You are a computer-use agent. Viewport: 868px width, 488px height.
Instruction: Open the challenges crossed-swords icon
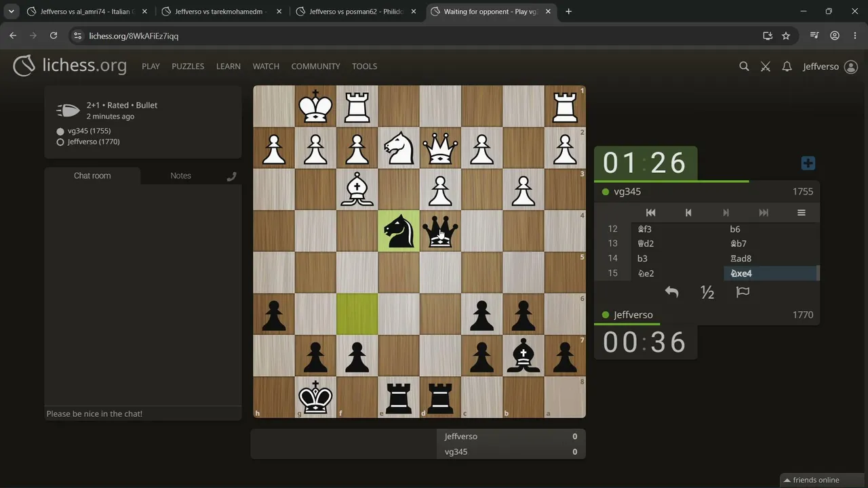point(766,66)
